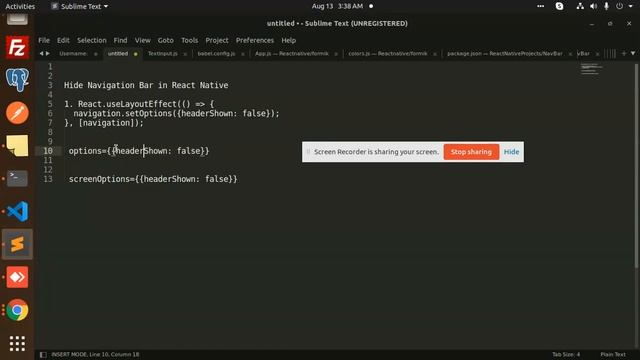640x360 pixels.
Task: Open AnyDesk red dock icon
Action: pyautogui.click(x=17, y=277)
